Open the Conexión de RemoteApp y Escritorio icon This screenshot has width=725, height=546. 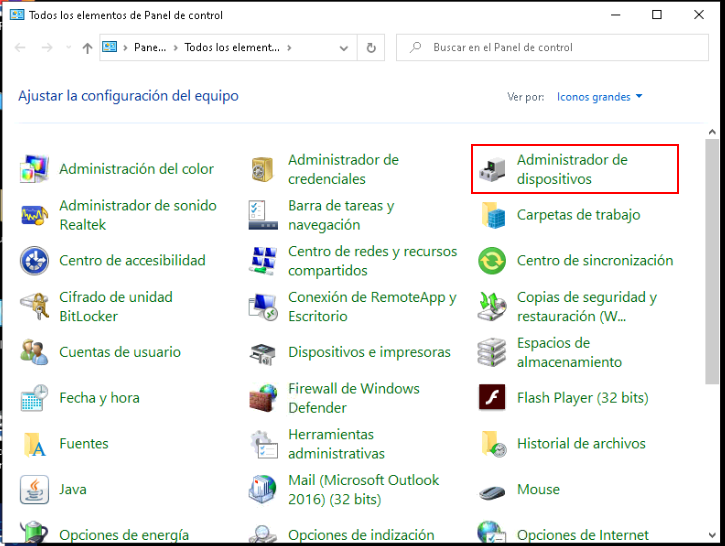click(x=263, y=307)
